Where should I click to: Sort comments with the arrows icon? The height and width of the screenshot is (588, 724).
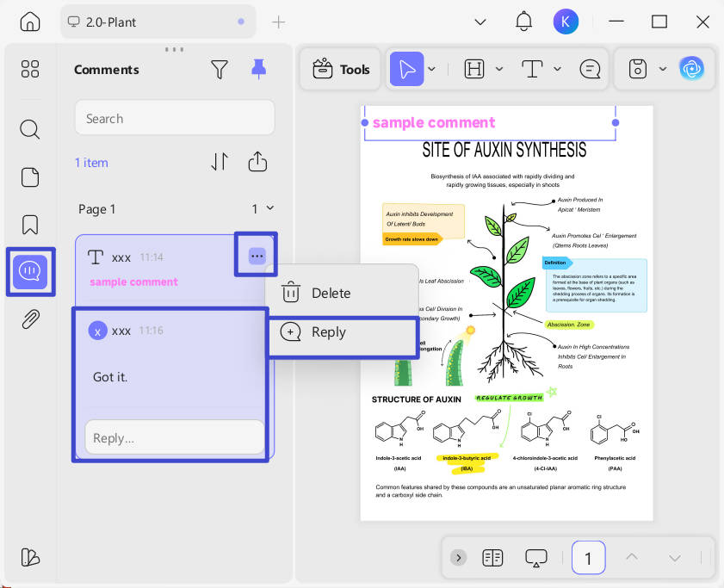tap(220, 162)
